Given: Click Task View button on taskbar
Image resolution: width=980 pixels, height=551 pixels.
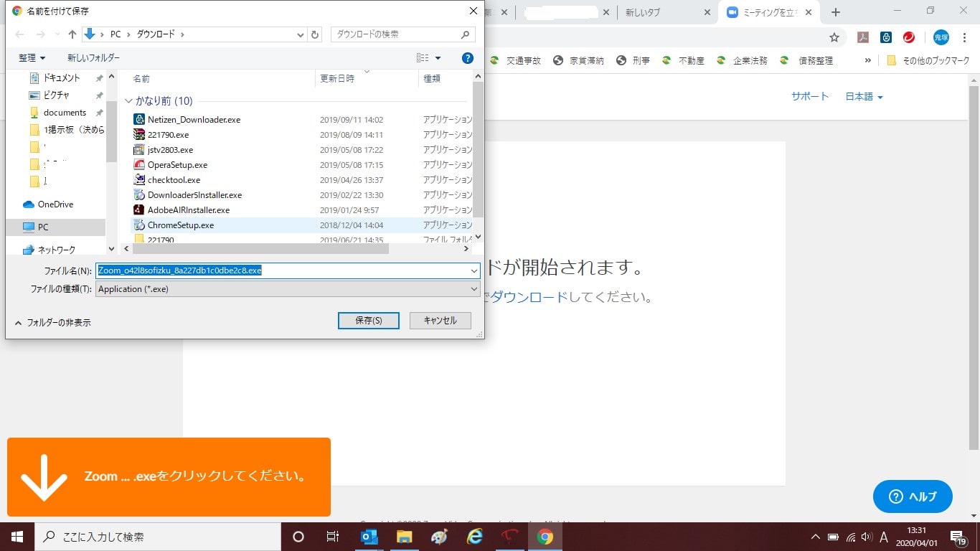Looking at the screenshot, I should tap(333, 537).
